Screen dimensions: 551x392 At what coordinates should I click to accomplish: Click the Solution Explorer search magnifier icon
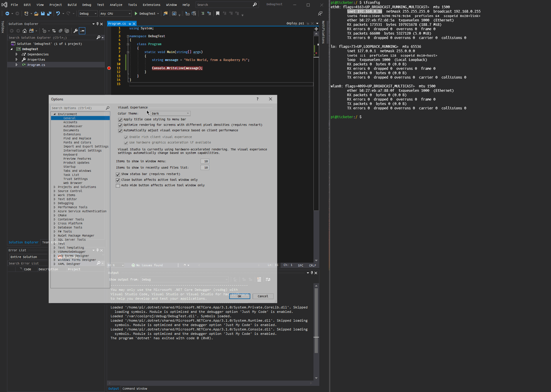coord(99,38)
